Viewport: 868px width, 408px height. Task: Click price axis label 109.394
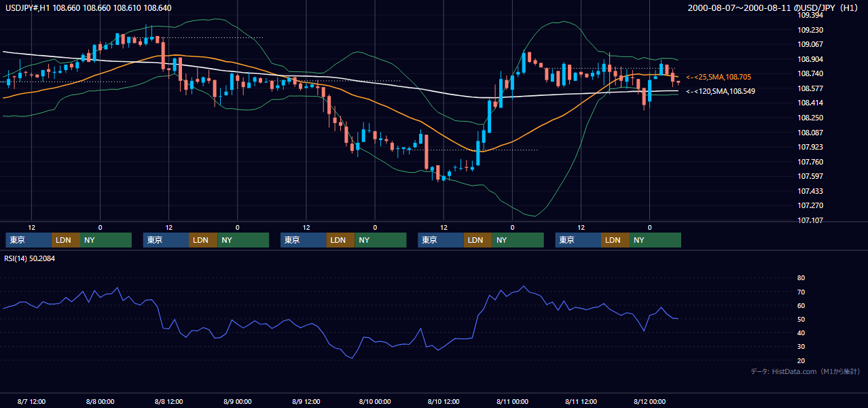[x=810, y=15]
